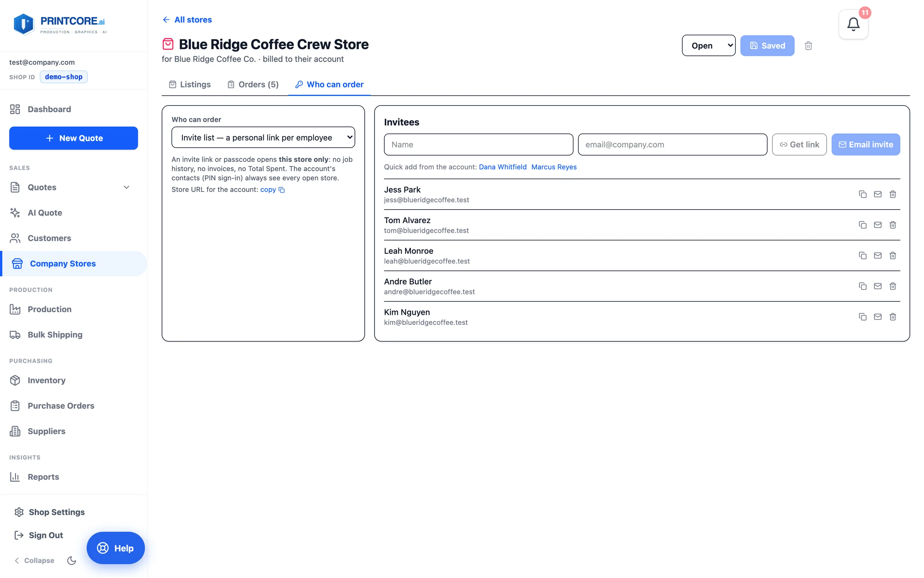The height and width of the screenshot is (578, 924).
Task: Open the Who can order selector
Action: point(263,138)
